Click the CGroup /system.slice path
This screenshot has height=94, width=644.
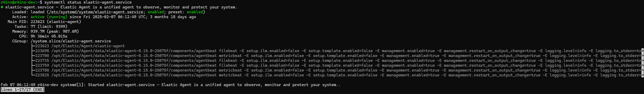click(x=71, y=41)
